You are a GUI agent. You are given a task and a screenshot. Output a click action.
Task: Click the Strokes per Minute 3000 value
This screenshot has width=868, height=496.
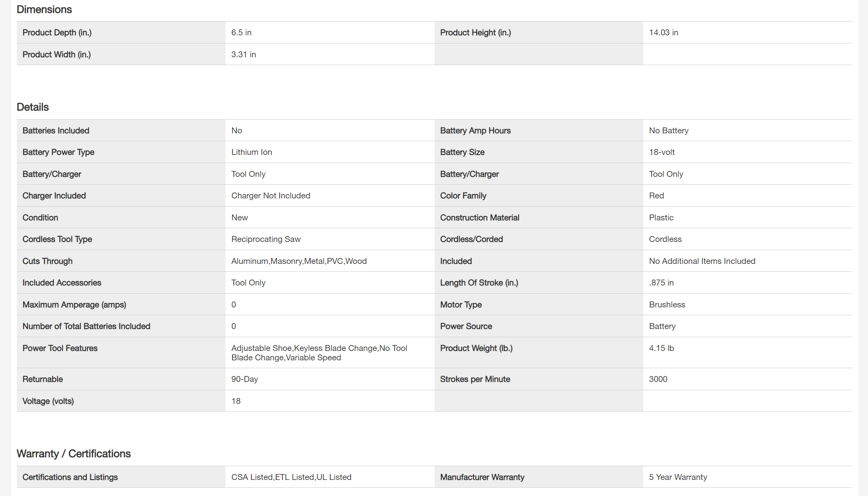[658, 379]
